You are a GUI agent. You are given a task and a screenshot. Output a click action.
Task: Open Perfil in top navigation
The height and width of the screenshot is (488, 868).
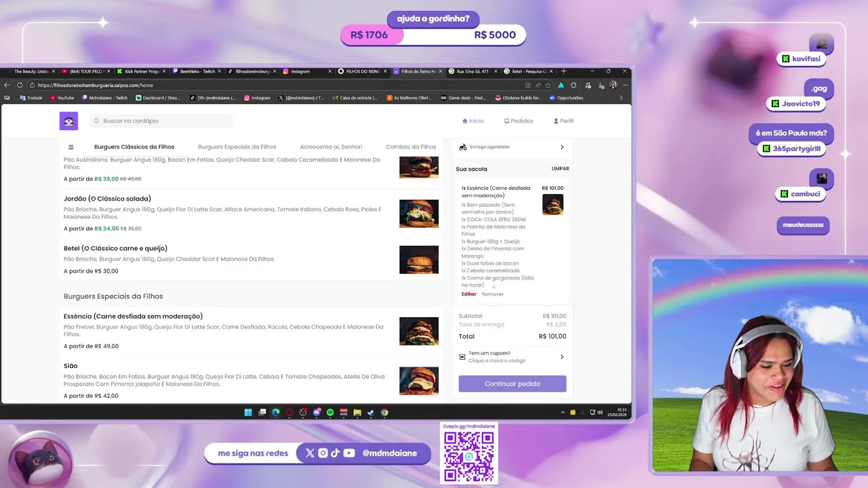click(x=564, y=121)
